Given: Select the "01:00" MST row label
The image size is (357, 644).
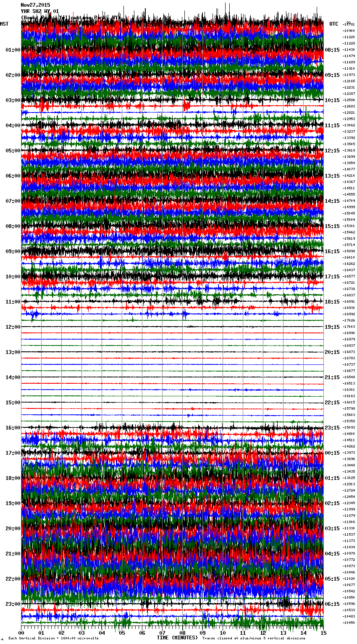Looking at the screenshot, I should click(13, 50).
